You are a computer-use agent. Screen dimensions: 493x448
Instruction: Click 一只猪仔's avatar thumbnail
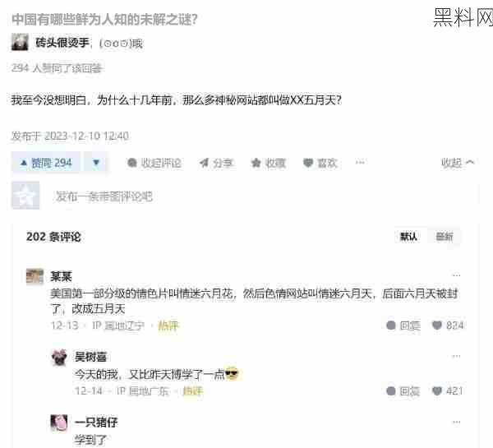59,422
